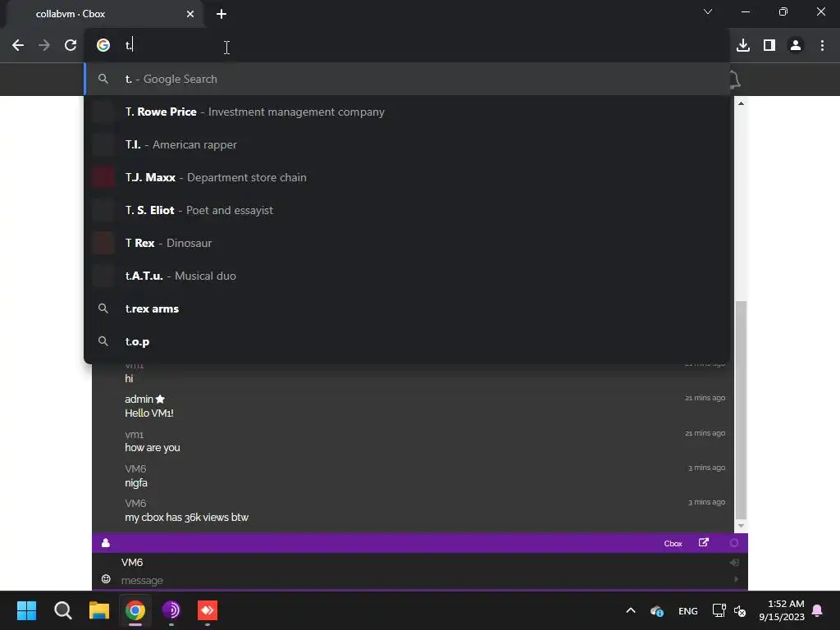
Task: Click the Google icon in address bar
Action: pyautogui.click(x=103, y=46)
